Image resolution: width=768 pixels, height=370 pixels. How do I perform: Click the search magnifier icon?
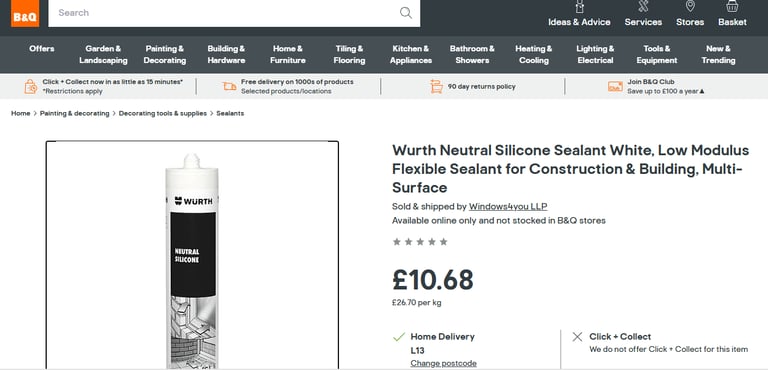point(406,13)
